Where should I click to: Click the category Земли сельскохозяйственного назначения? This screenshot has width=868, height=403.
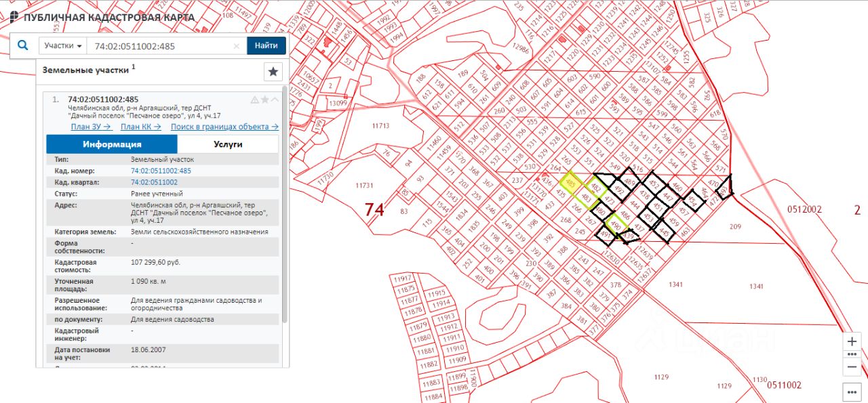[199, 232]
